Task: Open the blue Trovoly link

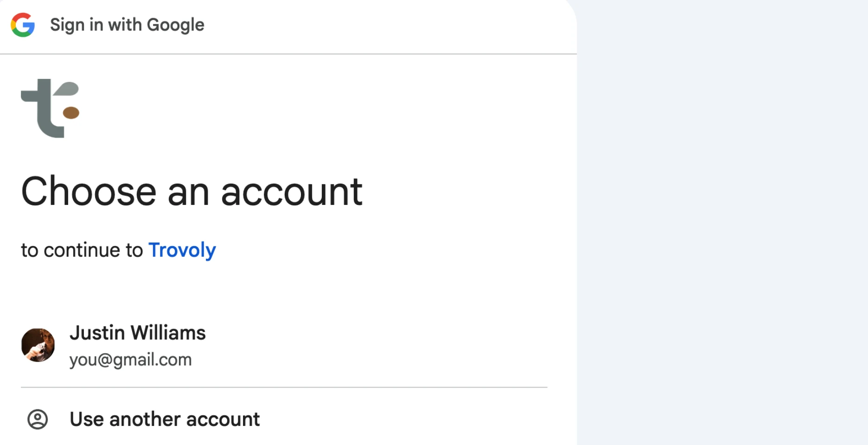Action: (182, 250)
